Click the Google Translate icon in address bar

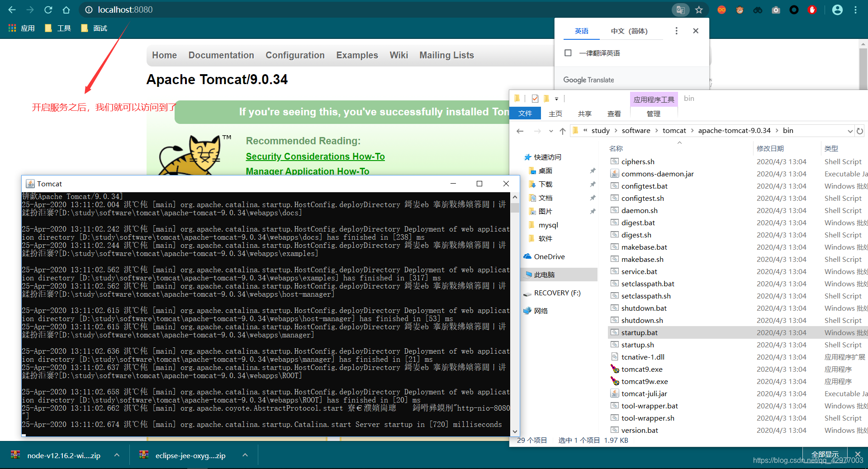[x=680, y=9]
